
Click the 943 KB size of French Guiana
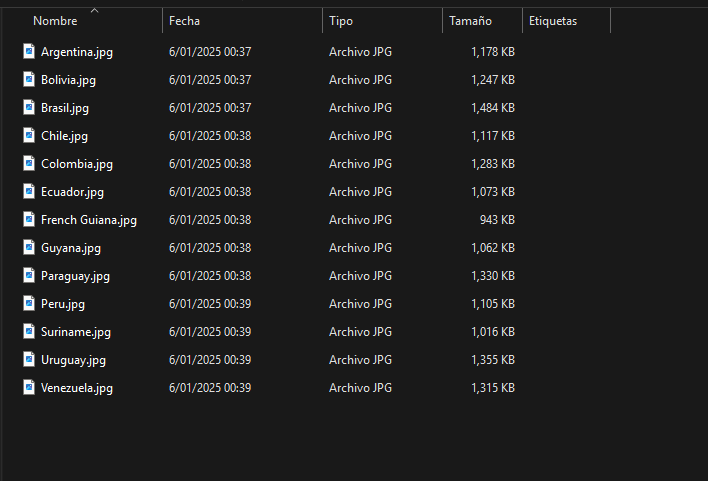coord(497,220)
